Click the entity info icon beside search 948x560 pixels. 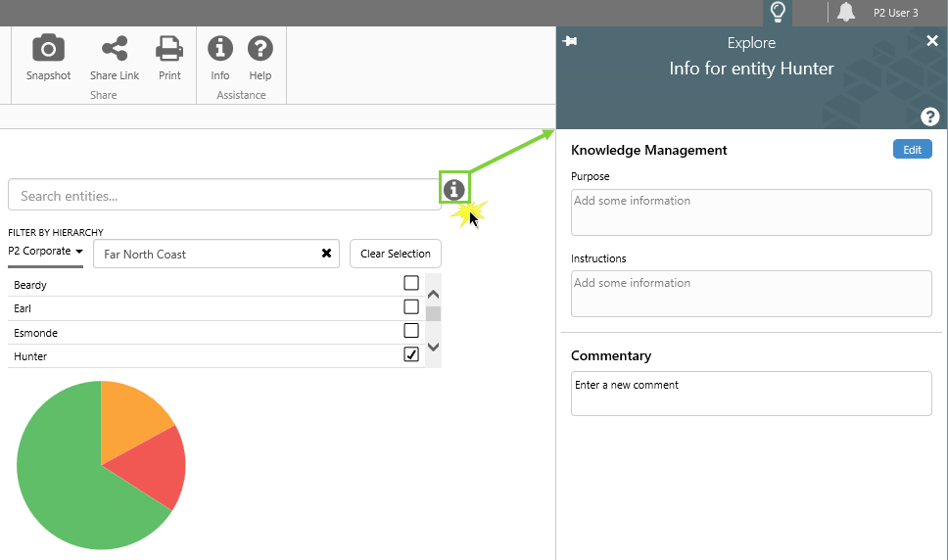coord(453,190)
